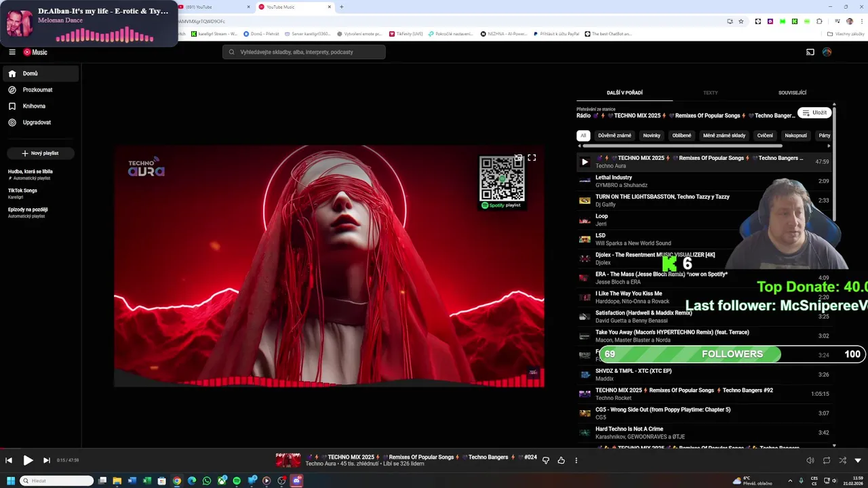Open Všechny záložky bookmarks folder

[846, 34]
